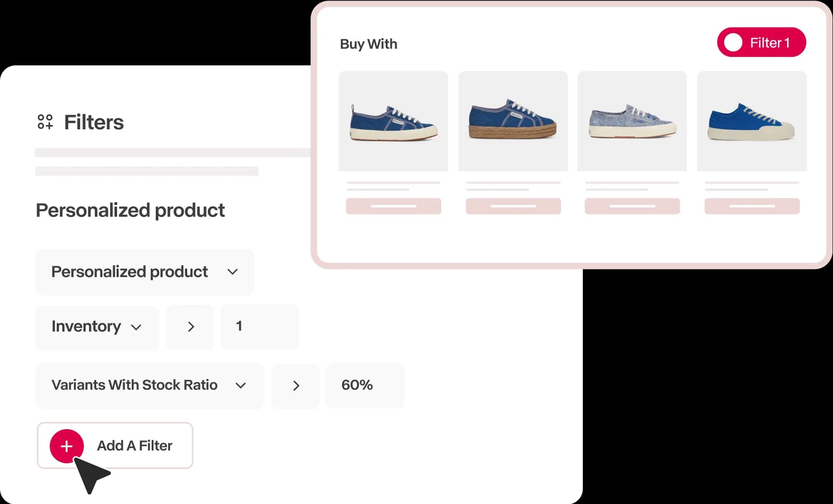Select the Buy With section heading
This screenshot has height=504, width=833.
pyautogui.click(x=368, y=44)
